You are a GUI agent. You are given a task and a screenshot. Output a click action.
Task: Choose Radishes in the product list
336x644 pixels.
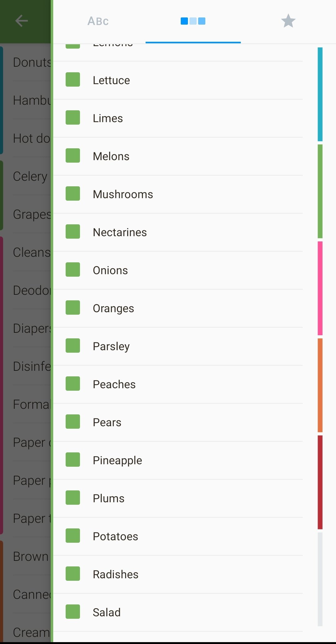178,575
